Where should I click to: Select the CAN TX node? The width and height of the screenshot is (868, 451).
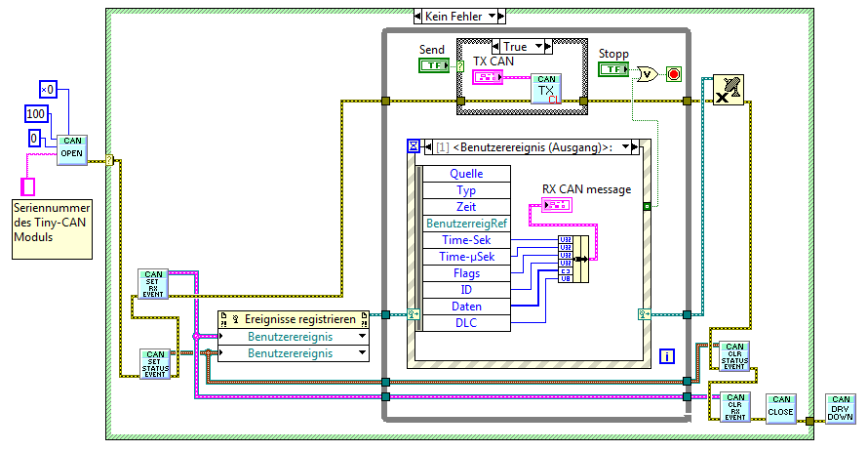[x=546, y=89]
